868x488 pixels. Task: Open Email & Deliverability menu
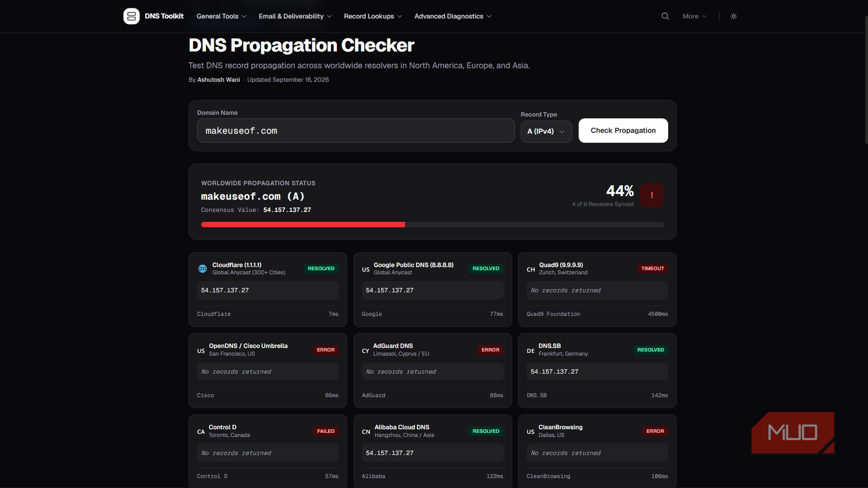(x=295, y=16)
